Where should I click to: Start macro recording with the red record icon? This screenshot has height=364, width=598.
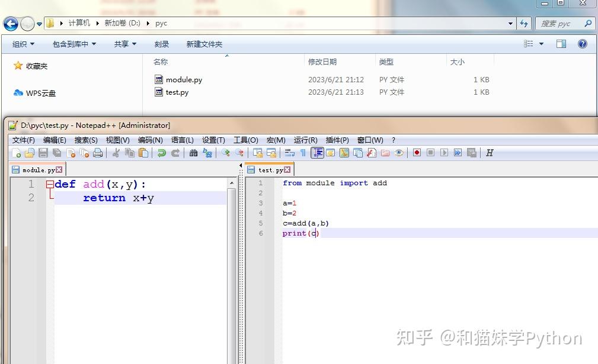pos(417,153)
